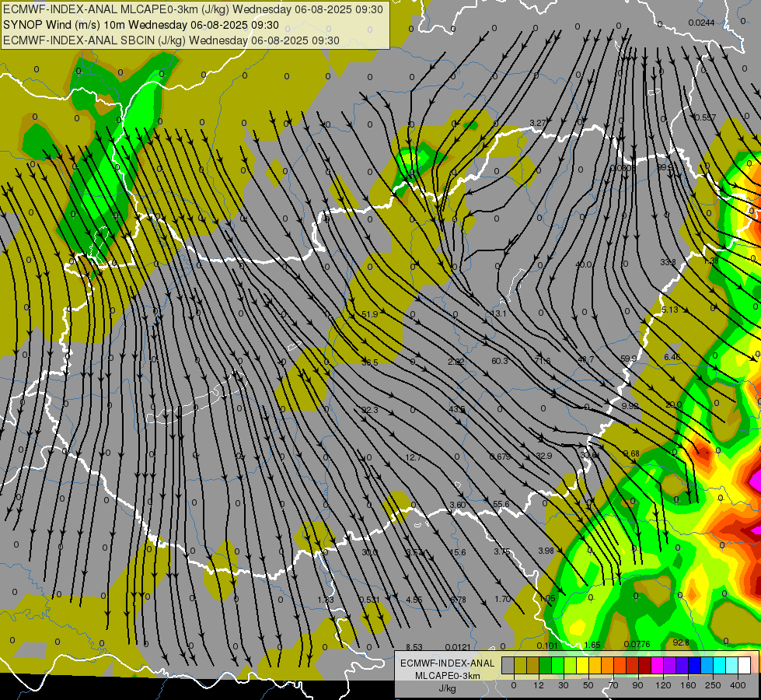761x700 pixels.
Task: Click the map value 8.53
Action: point(414,647)
